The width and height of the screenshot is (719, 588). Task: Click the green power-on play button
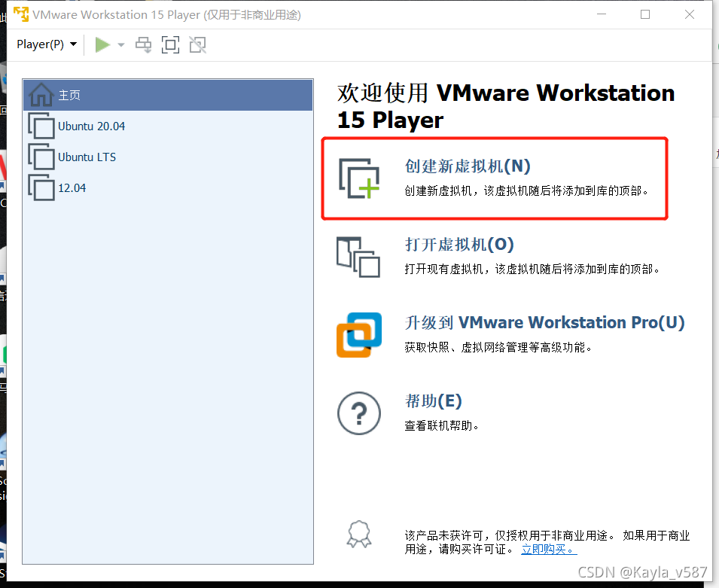point(102,45)
